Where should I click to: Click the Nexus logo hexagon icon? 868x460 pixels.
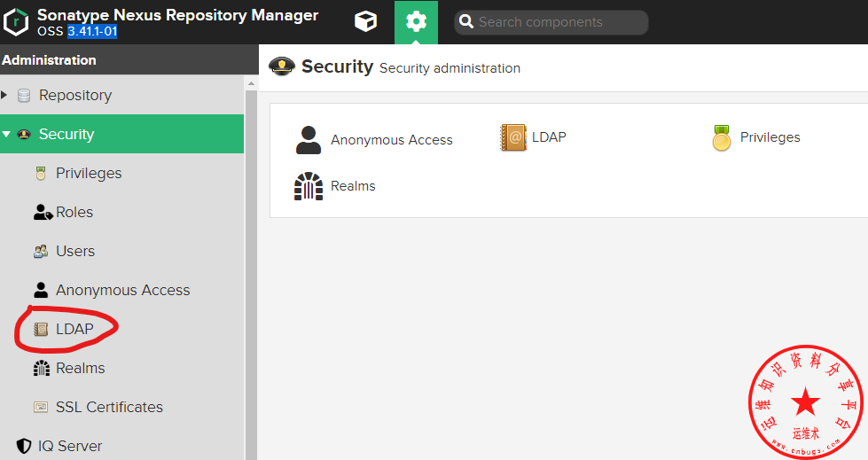point(16,22)
